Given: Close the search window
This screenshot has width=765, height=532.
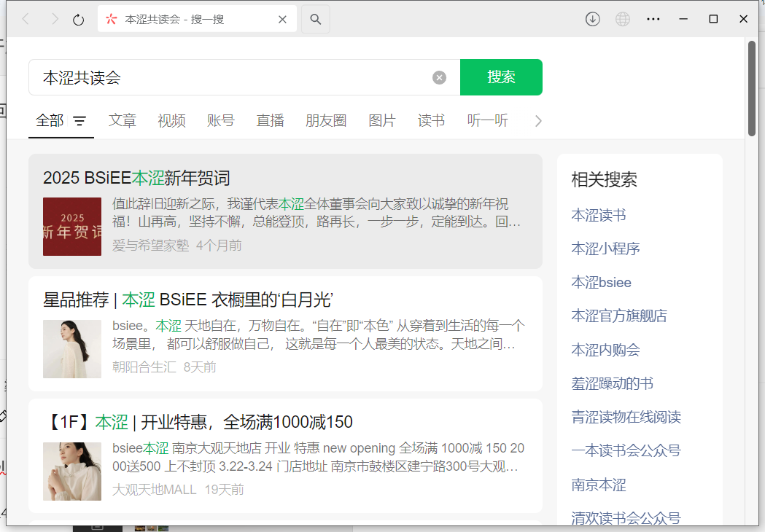Looking at the screenshot, I should coord(743,19).
